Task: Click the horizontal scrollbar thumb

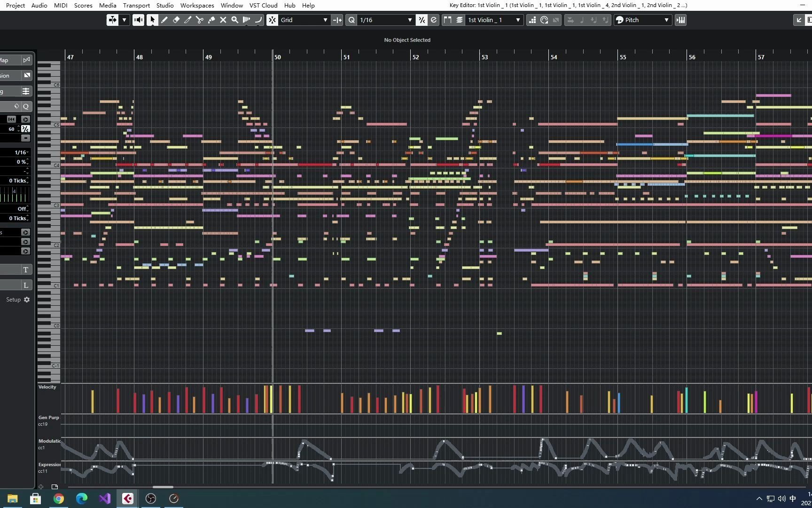Action: coord(163,487)
